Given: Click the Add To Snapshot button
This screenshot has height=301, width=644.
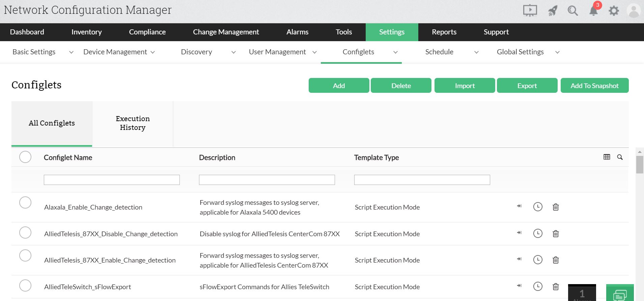Looking at the screenshot, I should coord(594,86).
